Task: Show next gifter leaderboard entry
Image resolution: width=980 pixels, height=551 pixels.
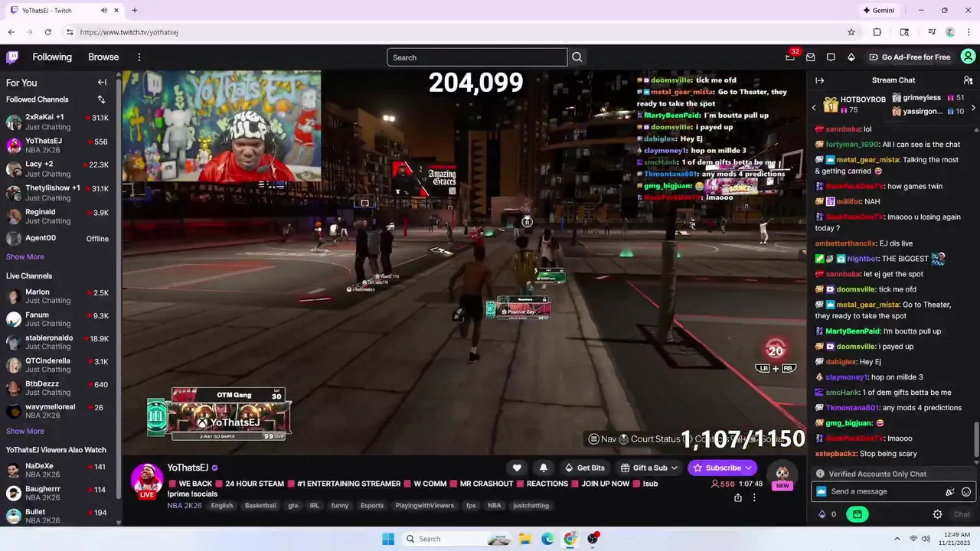Action: 972,108
